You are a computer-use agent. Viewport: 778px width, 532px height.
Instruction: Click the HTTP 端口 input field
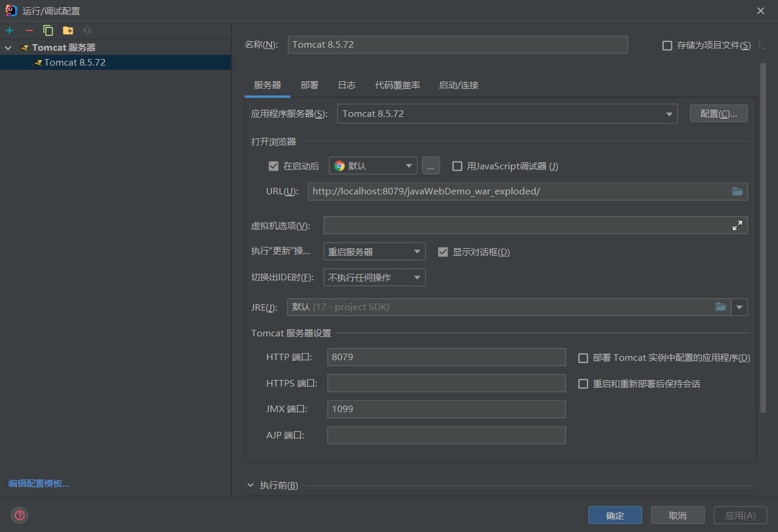446,357
